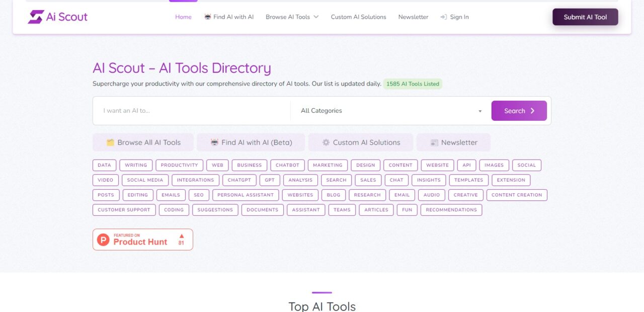Open Newsletter in top navigation
This screenshot has height=312, width=644.
(414, 17)
